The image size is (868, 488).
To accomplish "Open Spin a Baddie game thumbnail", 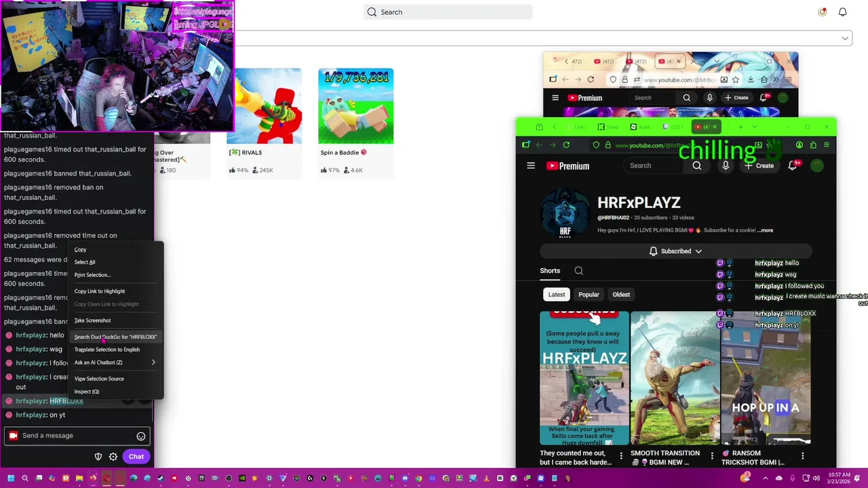I will (x=356, y=106).
